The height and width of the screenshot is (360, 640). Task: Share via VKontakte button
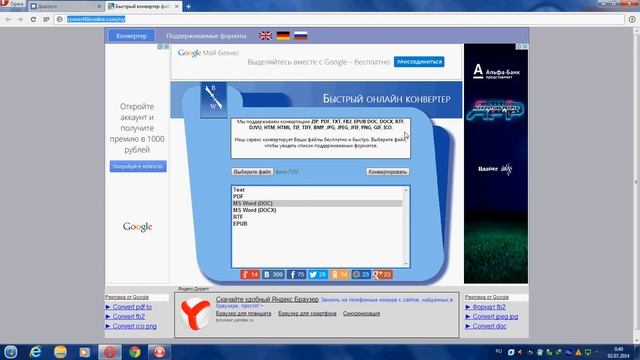click(x=273, y=275)
